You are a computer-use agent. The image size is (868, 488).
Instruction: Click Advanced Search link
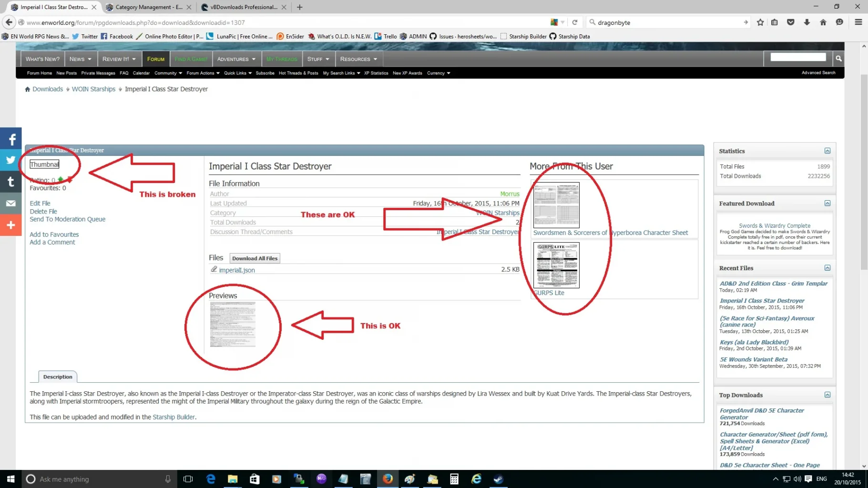818,72
